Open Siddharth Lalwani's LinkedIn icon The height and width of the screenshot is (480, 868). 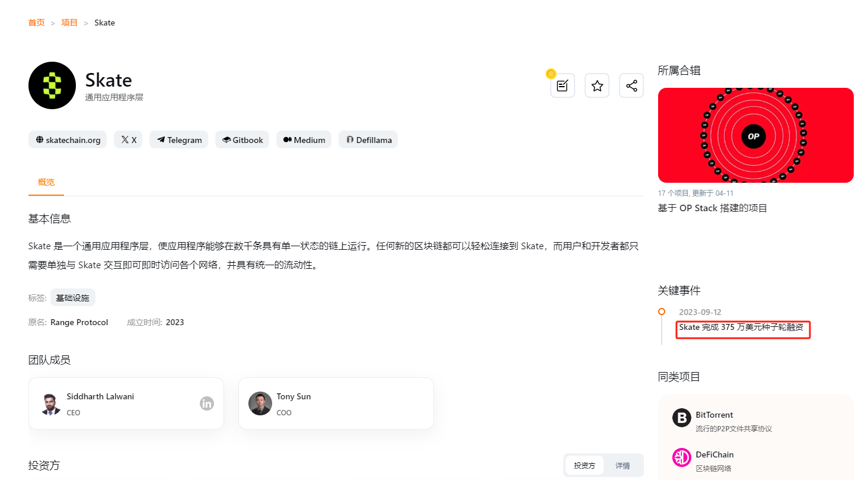[x=206, y=403]
